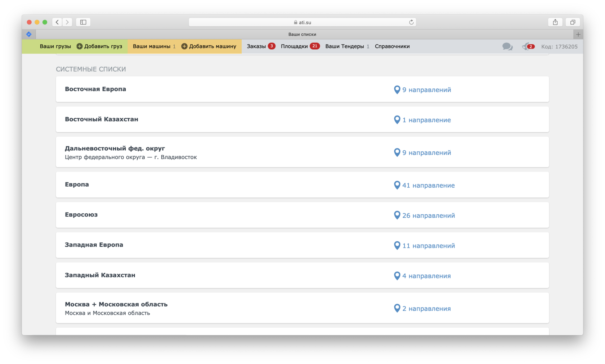Open the 9 направлений link for Восточная Европа

[x=426, y=90]
